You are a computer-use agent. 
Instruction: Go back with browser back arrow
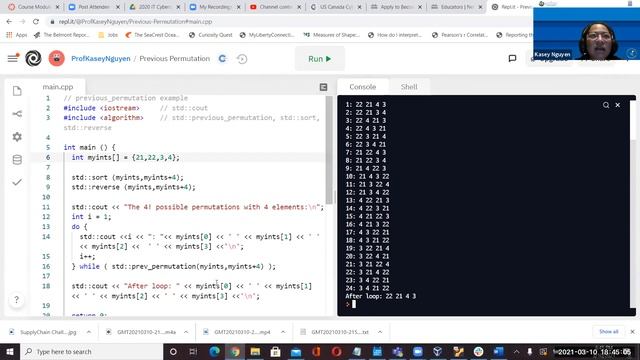(9, 22)
